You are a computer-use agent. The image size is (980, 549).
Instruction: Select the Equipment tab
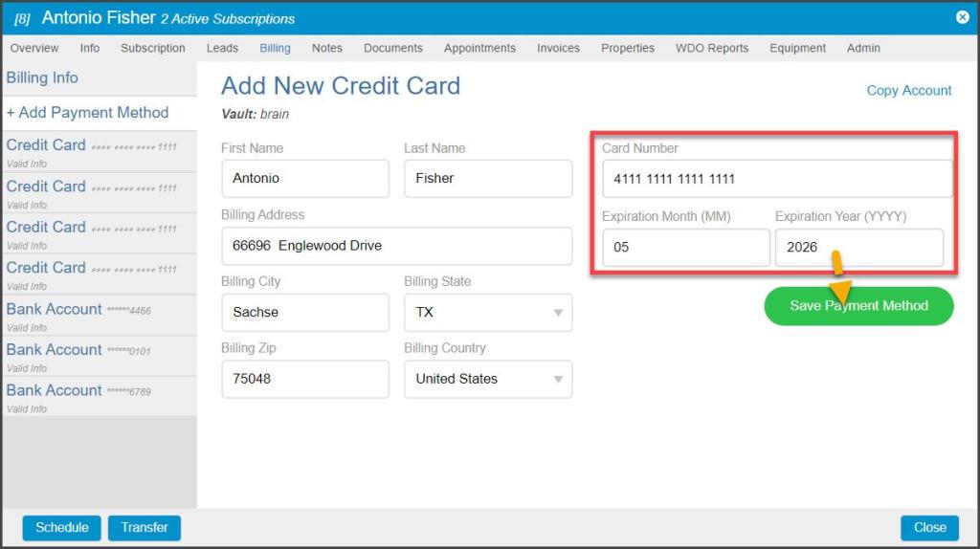point(797,48)
